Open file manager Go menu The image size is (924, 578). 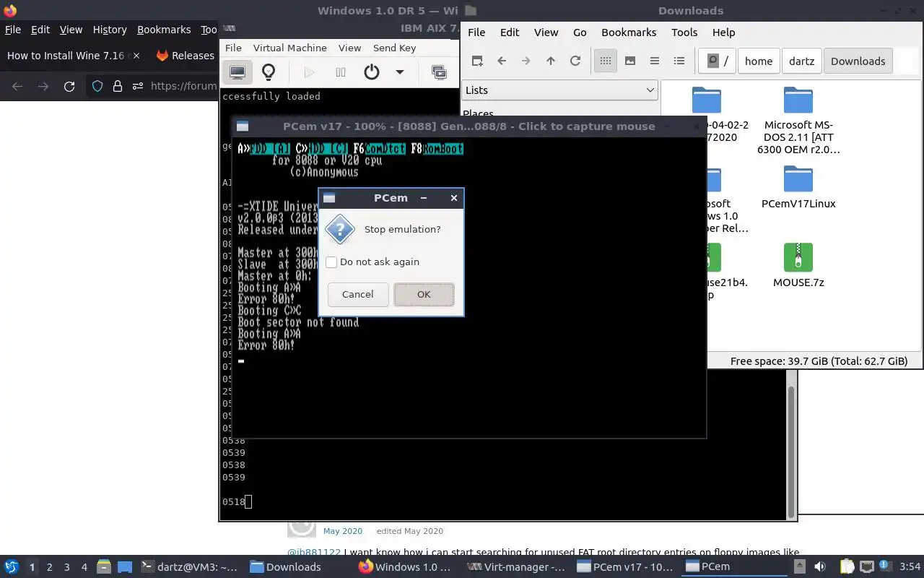coord(580,33)
